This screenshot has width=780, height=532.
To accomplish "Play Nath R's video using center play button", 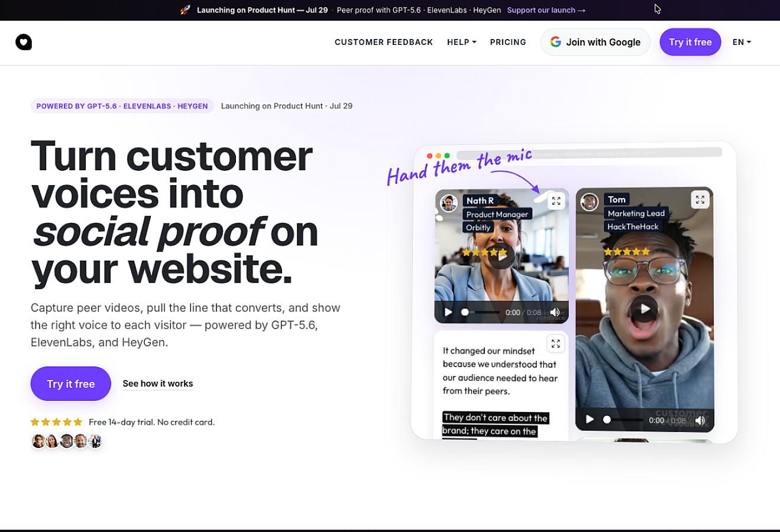I will click(501, 256).
